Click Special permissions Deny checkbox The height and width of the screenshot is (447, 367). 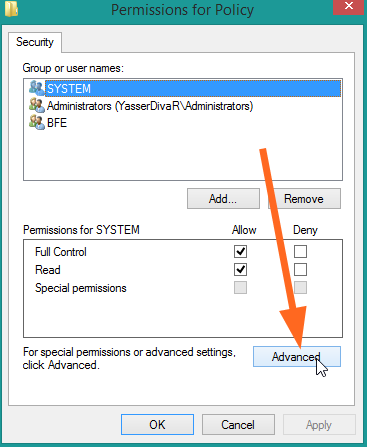pyautogui.click(x=300, y=287)
